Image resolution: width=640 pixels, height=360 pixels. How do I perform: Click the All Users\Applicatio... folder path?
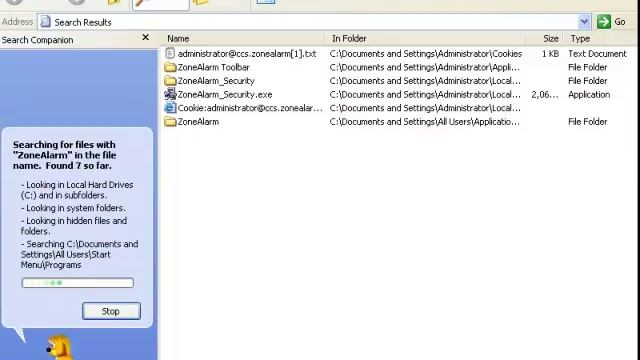(424, 122)
